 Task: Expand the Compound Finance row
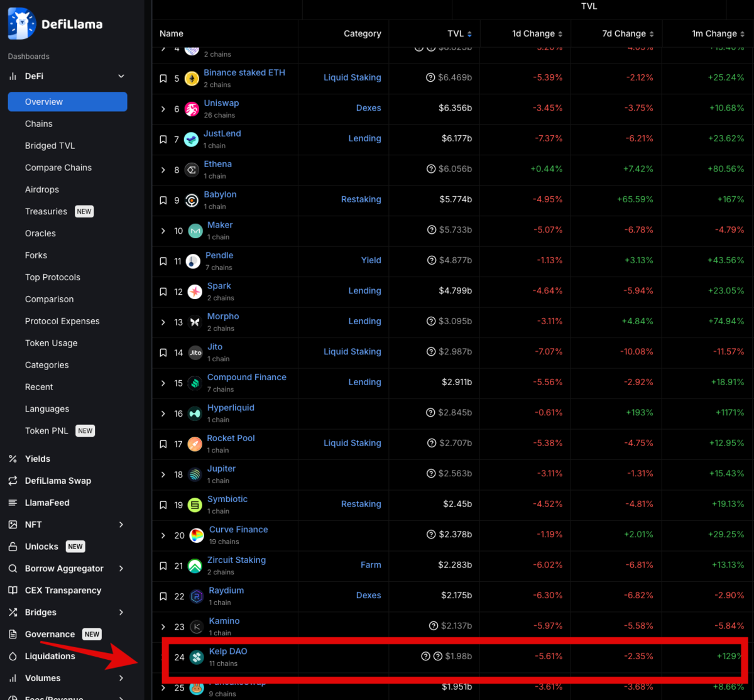point(163,383)
